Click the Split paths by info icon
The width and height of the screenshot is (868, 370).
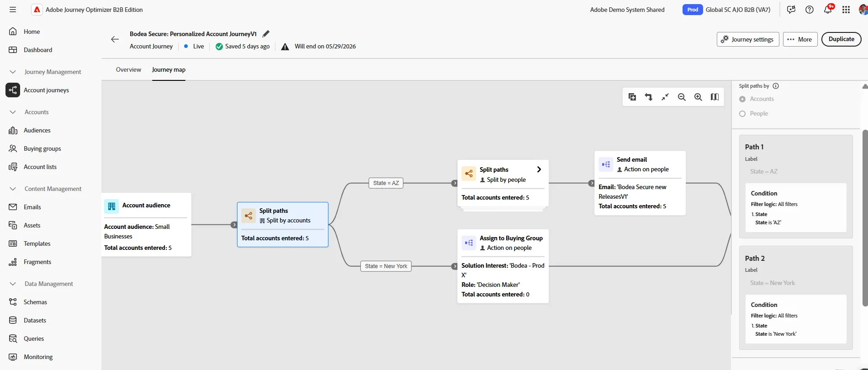coord(776,86)
